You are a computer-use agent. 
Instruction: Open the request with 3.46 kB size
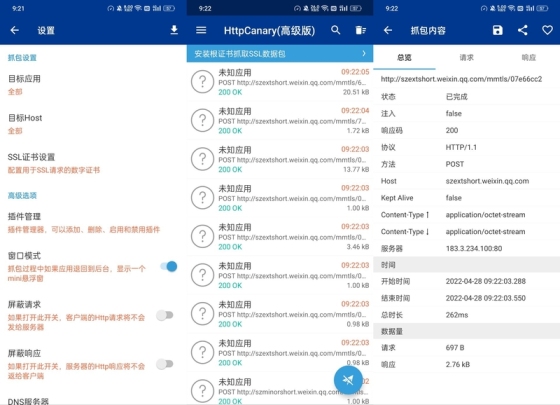click(280, 236)
